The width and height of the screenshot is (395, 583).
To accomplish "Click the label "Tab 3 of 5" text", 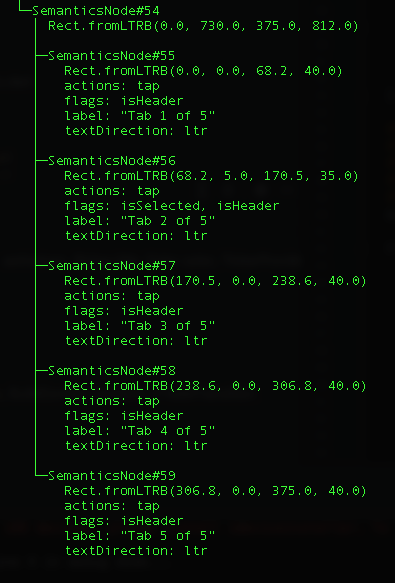I will click(140, 326).
